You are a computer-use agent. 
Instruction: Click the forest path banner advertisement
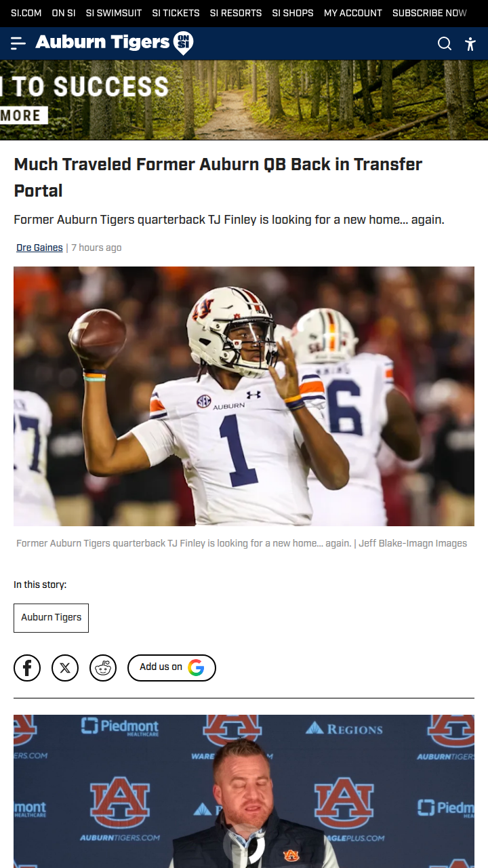244,100
